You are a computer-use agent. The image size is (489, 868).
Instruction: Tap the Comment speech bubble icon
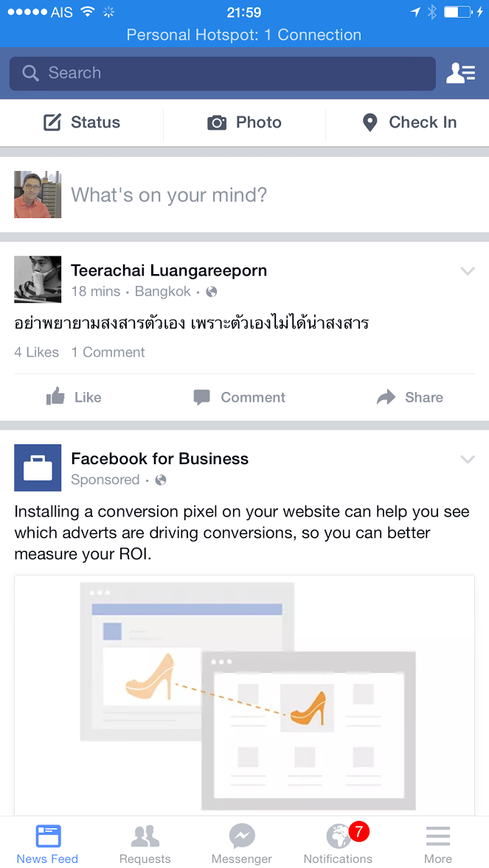(x=201, y=397)
